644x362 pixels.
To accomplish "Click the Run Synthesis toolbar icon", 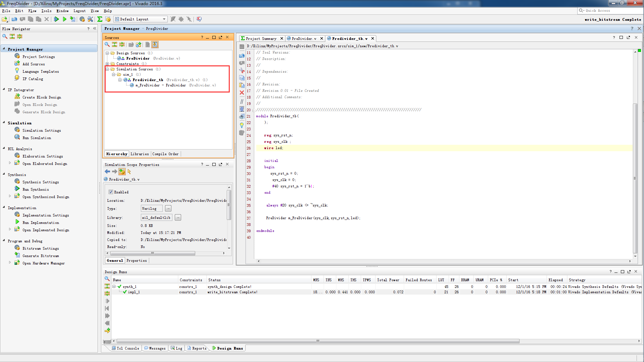I will click(56, 19).
